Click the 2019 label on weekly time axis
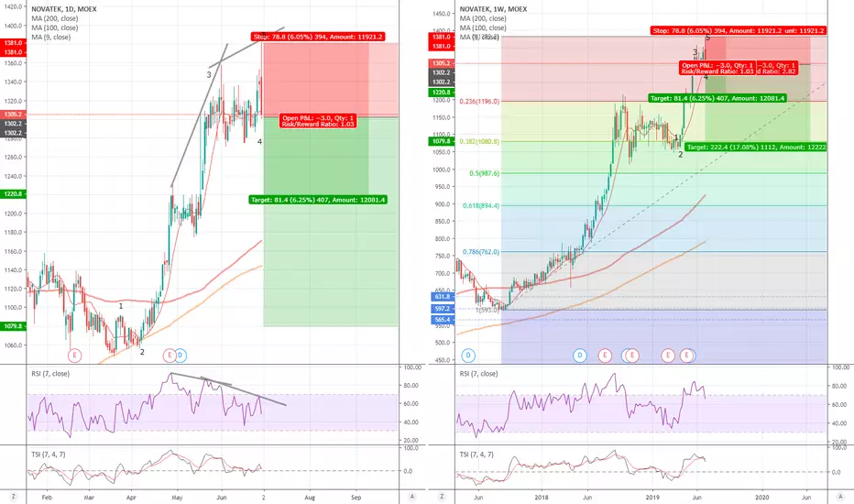Viewport: 854px width, 504px height. click(652, 498)
